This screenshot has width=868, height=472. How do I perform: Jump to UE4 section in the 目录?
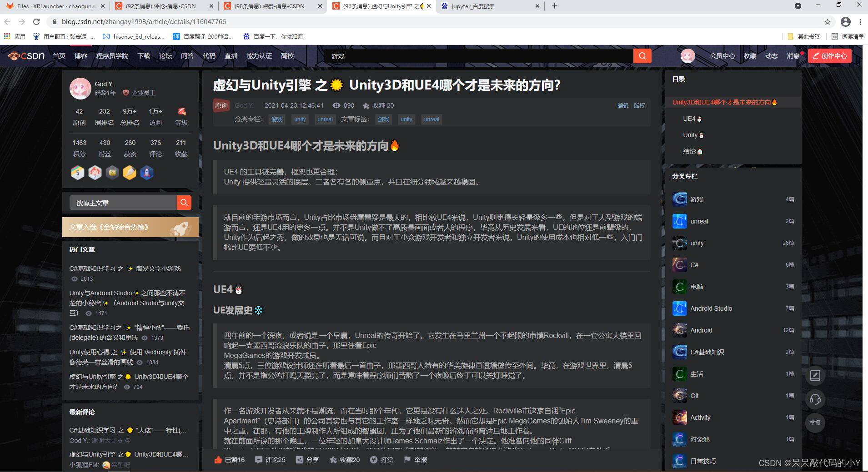(692, 119)
